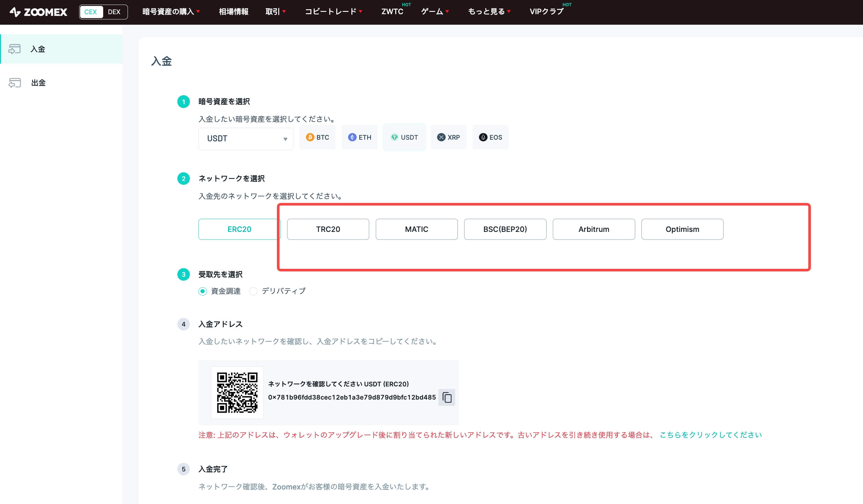Click the deposit icon beside 入金
The image size is (863, 504).
[x=15, y=49]
